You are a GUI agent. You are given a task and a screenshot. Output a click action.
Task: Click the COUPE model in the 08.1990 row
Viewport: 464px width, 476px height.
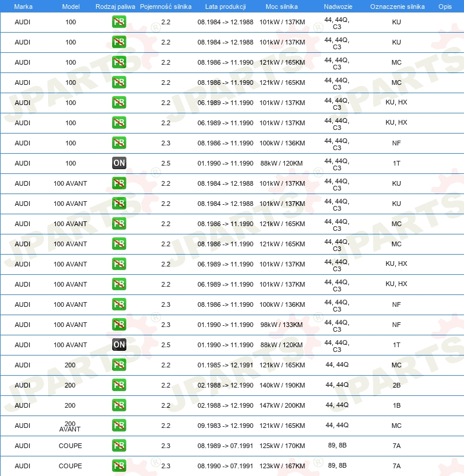pyautogui.click(x=71, y=466)
